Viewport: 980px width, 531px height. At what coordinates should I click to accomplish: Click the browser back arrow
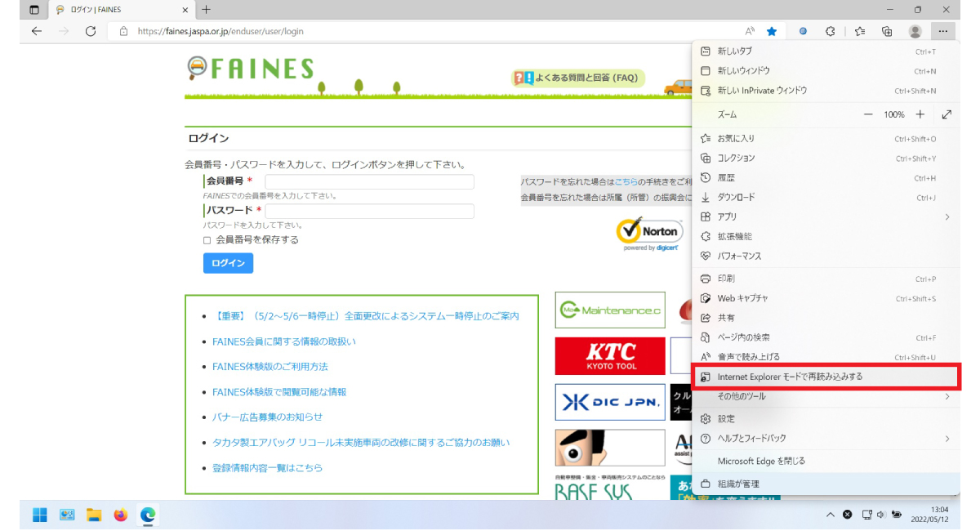[x=36, y=31]
